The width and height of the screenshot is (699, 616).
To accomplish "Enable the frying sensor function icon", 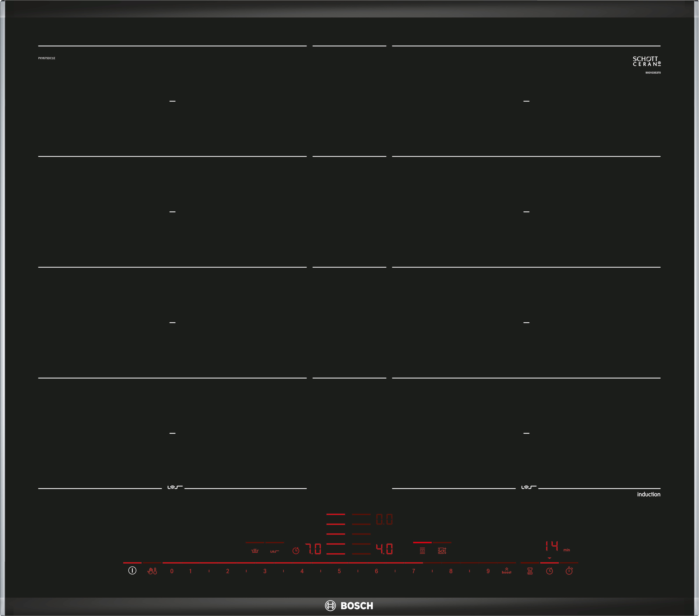I will click(275, 551).
